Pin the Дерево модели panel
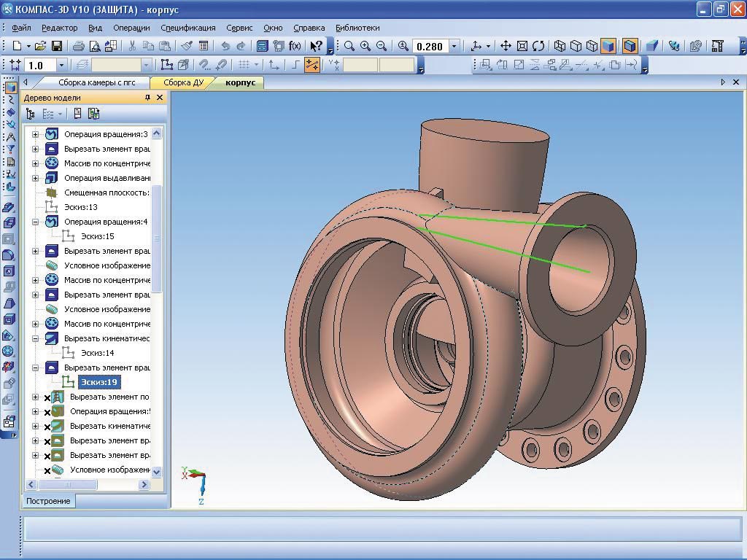 click(x=148, y=98)
